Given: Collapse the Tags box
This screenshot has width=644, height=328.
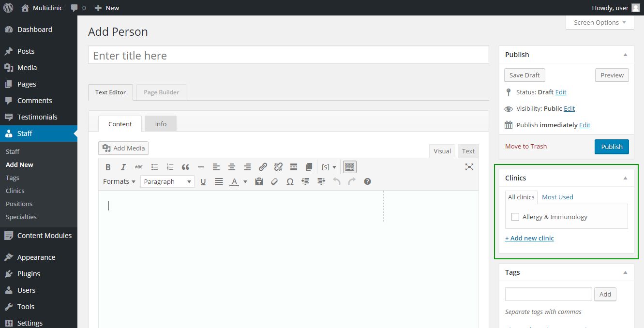Looking at the screenshot, I should pyautogui.click(x=625, y=272).
